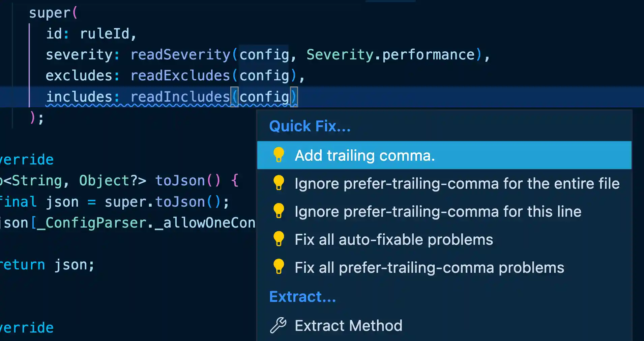The width and height of the screenshot is (644, 341).
Task: Click the lightbulb icon for ignoring rule file-wide
Action: tap(279, 183)
